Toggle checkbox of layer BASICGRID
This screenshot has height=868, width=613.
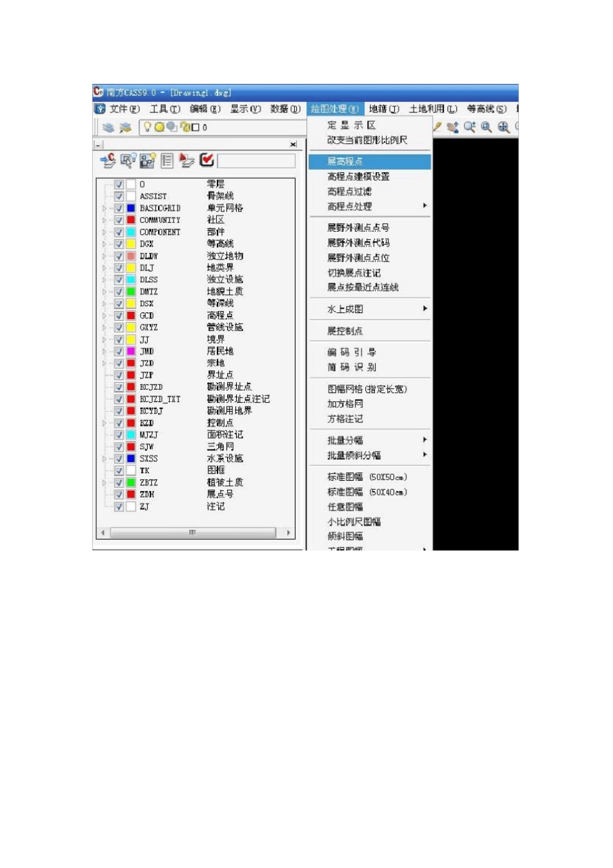tap(119, 208)
